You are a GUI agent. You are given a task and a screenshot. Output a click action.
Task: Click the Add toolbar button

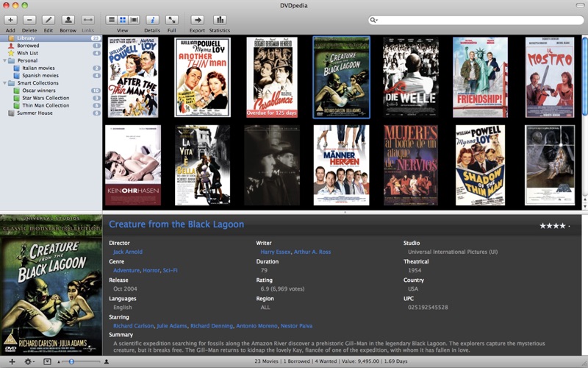tap(10, 20)
